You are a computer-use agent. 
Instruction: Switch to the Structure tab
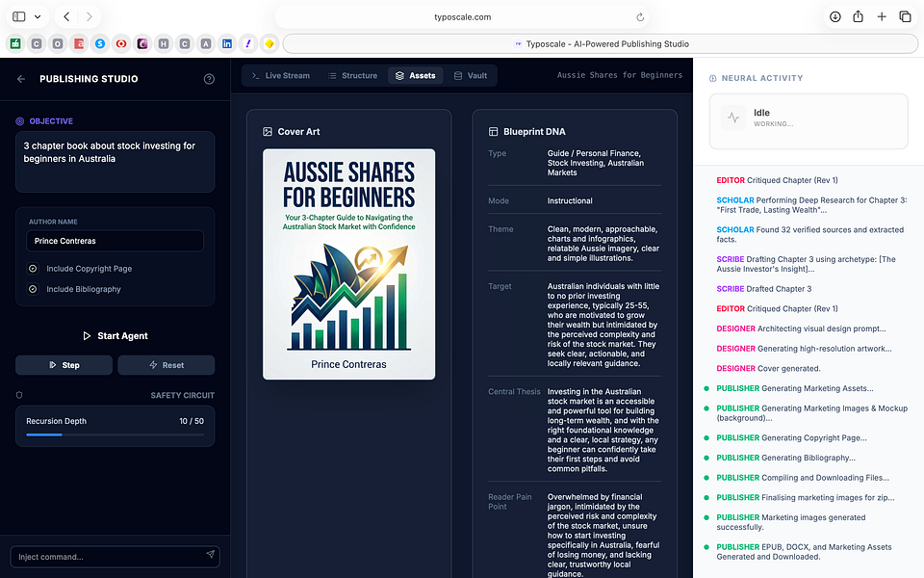[352, 75]
